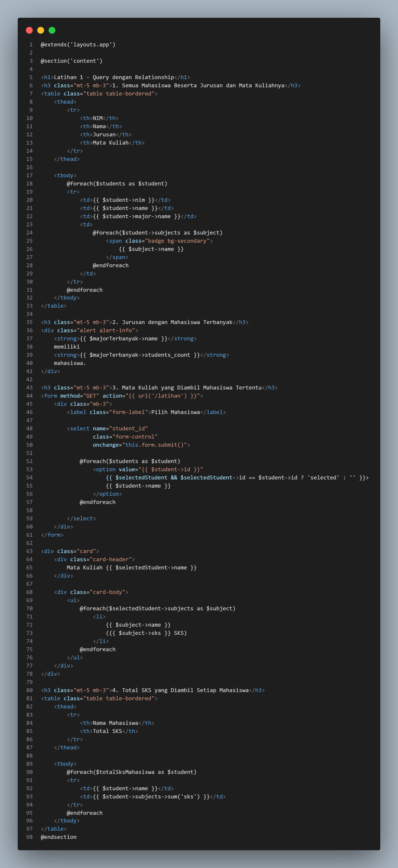This screenshot has height=868, width=398.
Task: Click "@foreach($student->subjects as $subject)"
Action: [158, 233]
